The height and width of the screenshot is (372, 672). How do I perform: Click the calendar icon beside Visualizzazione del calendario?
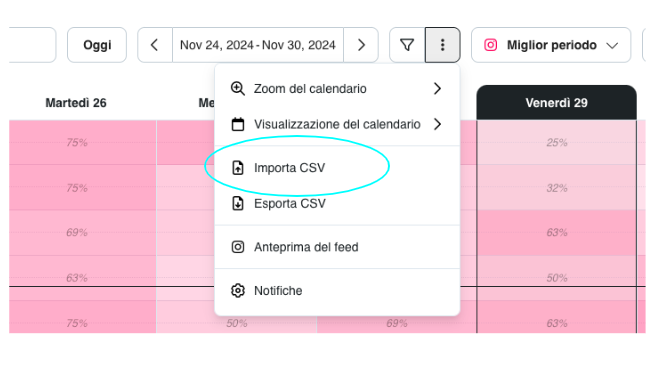pyautogui.click(x=238, y=124)
